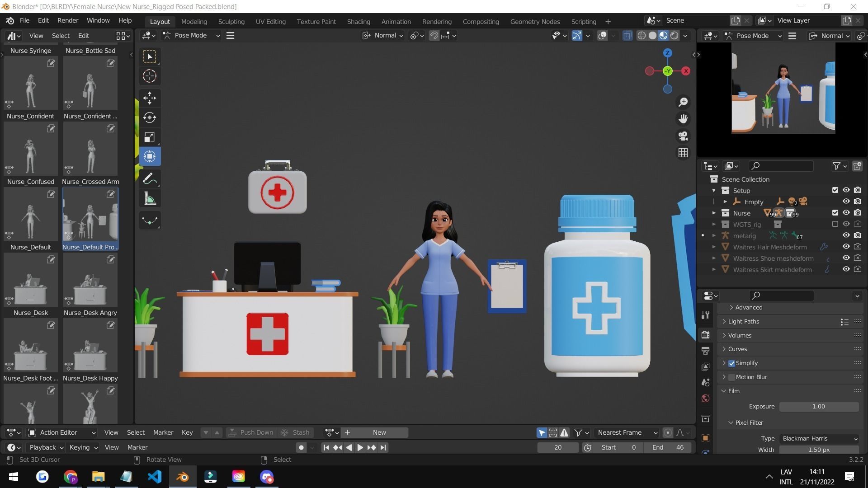Open the Playback popover
The height and width of the screenshot is (488, 868).
(x=46, y=447)
